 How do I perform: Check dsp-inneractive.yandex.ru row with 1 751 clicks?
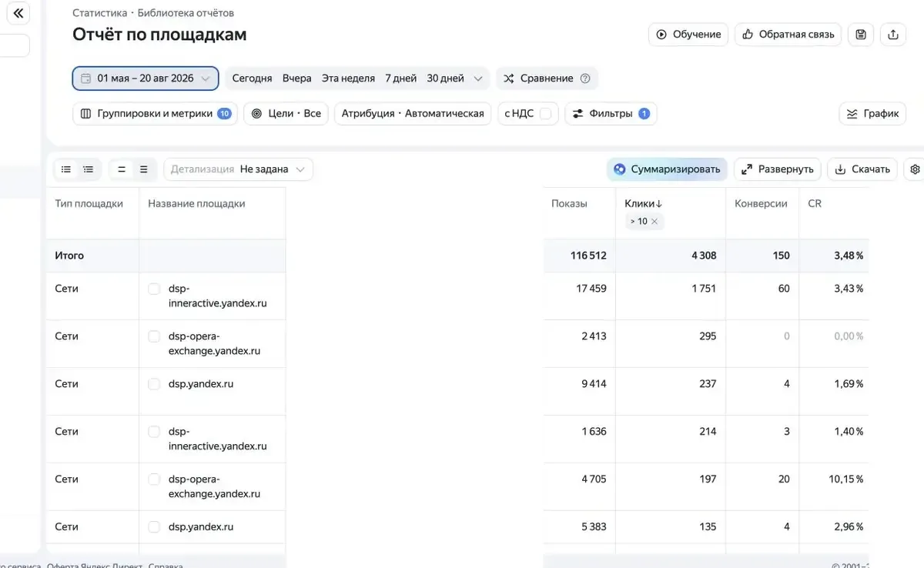point(154,289)
